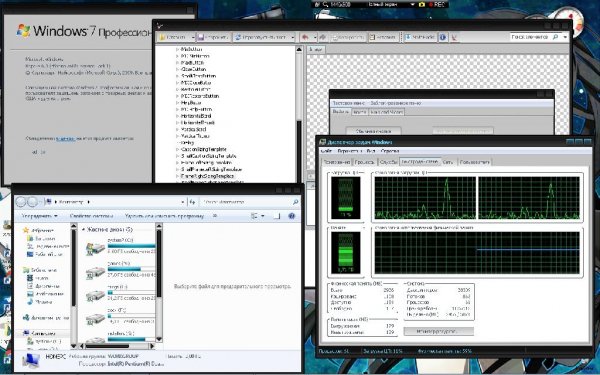Click the Open folder toolbar icon in style editor

pyautogui.click(x=162, y=37)
